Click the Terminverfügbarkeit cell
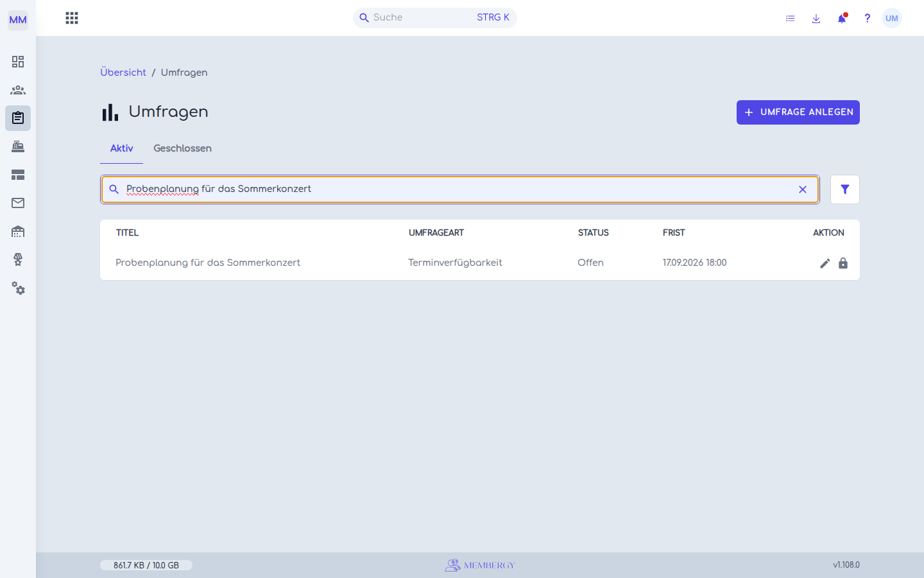 point(455,263)
